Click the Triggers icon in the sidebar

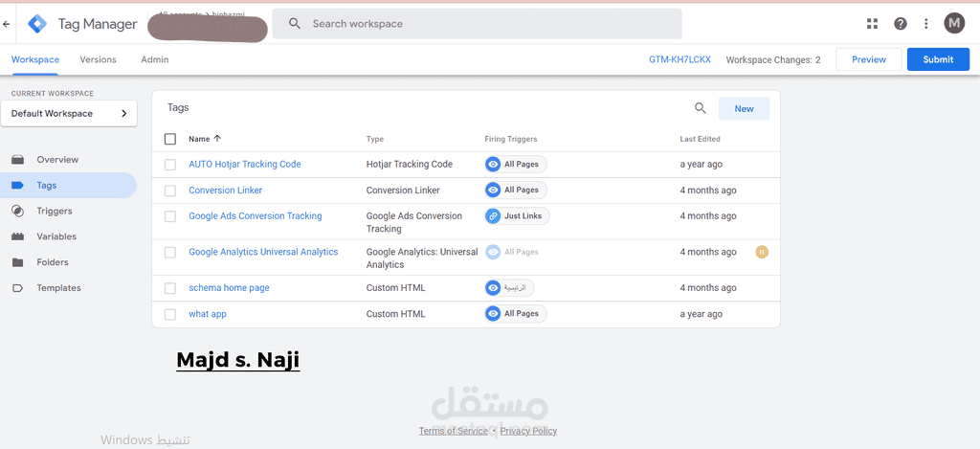tap(17, 211)
